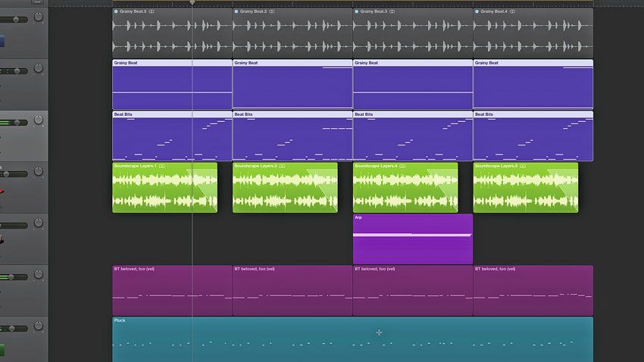
Task: Click pan knob of the Soundscape Layers track
Action: [39, 173]
